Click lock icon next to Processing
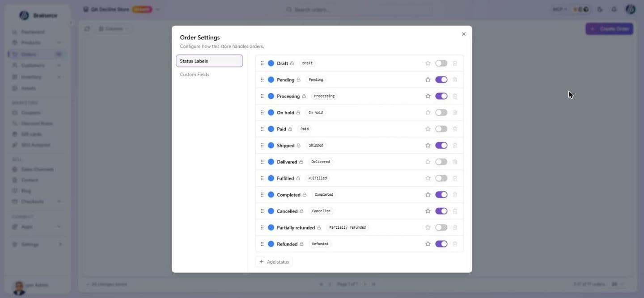 tap(304, 96)
